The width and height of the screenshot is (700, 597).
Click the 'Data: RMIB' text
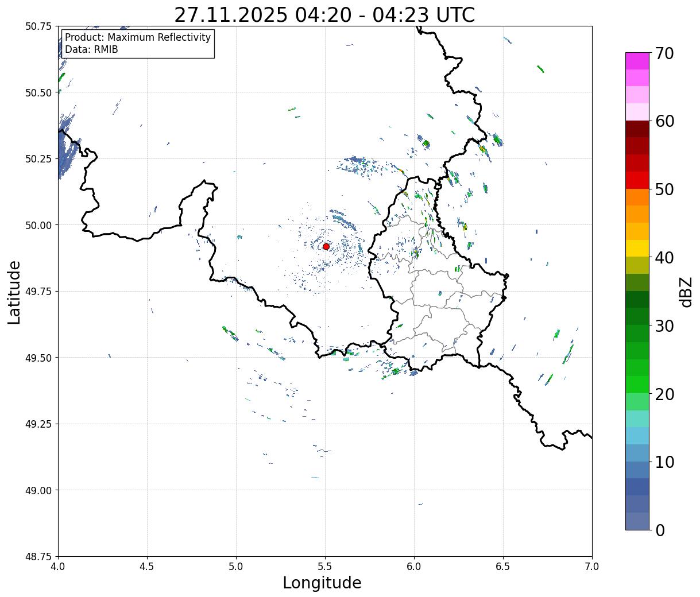click(91, 49)
